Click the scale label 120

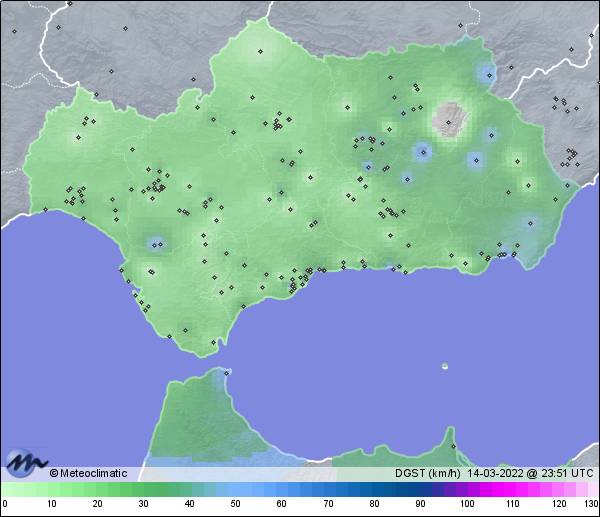pyautogui.click(x=559, y=504)
